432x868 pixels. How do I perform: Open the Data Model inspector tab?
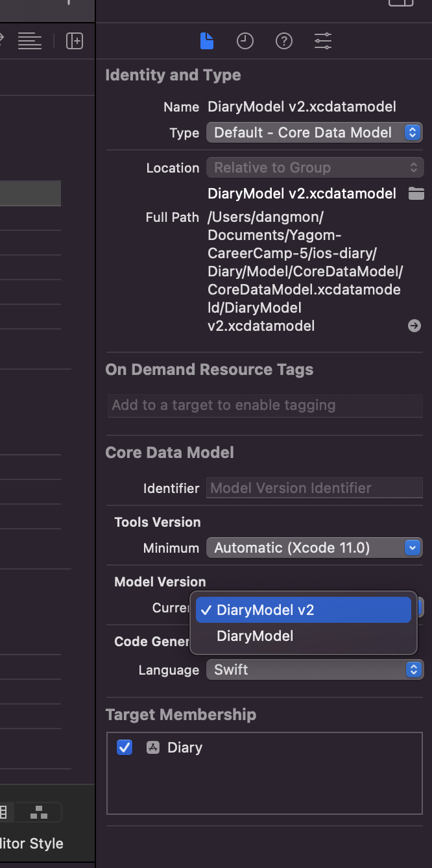pyautogui.click(x=322, y=42)
